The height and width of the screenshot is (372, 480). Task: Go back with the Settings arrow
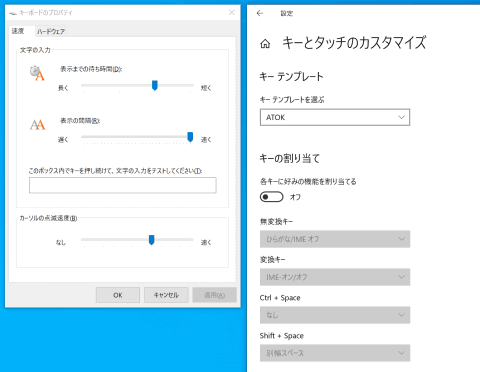click(260, 13)
